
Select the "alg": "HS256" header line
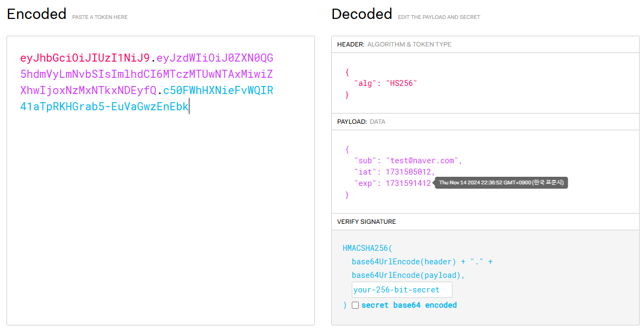[x=386, y=83]
